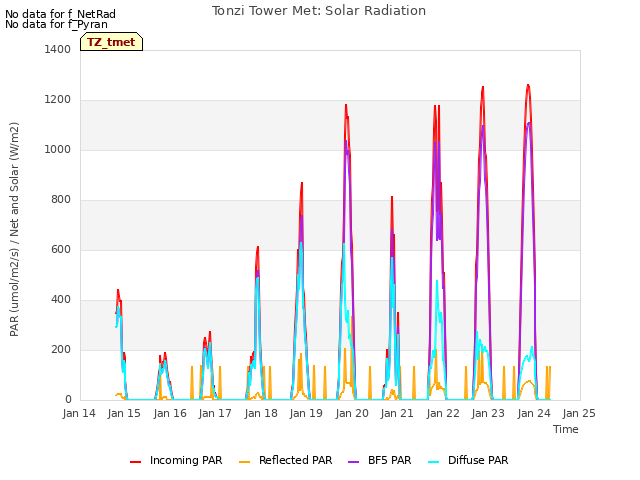The width and height of the screenshot is (640, 480).
Task: Click the 0 y-axis tick label
Action: (x=68, y=400)
